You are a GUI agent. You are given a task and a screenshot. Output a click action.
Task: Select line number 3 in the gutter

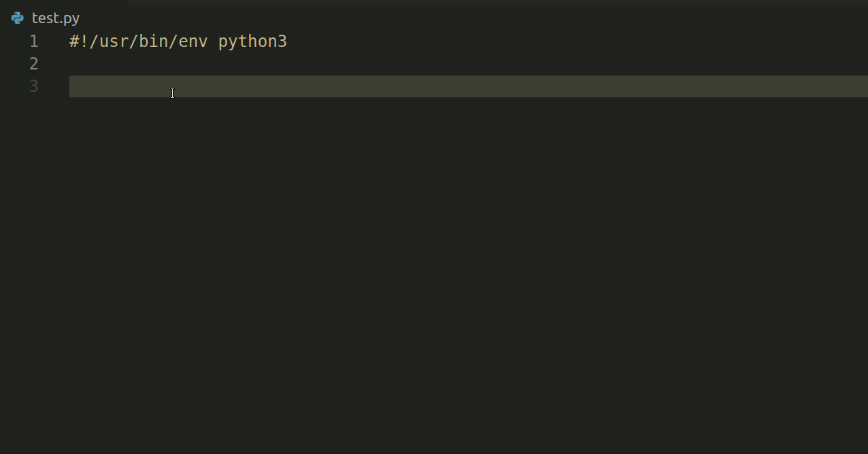click(x=34, y=86)
